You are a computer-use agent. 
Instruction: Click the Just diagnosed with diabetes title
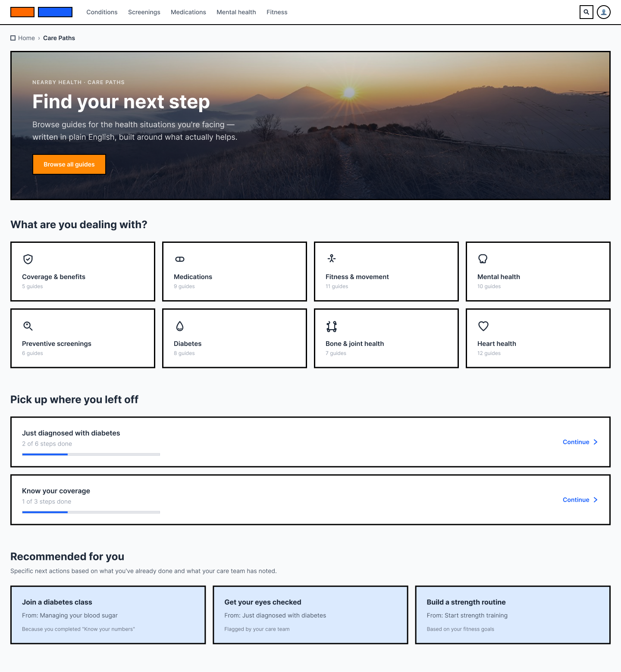(x=71, y=433)
